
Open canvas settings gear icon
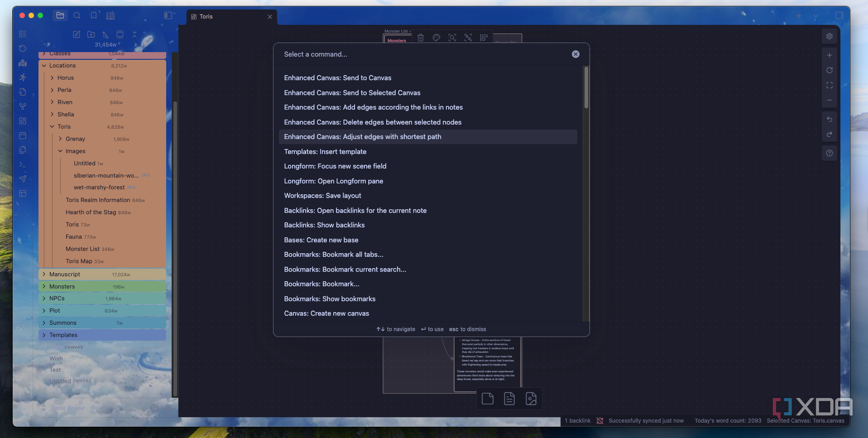(830, 36)
